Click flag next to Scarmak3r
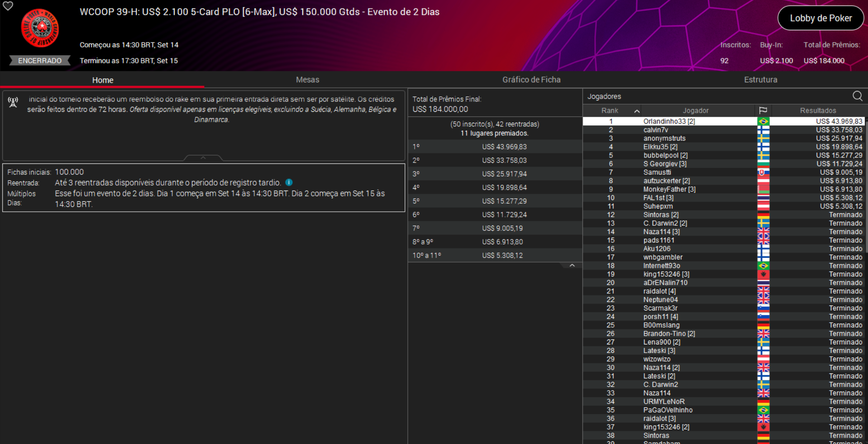 point(763,308)
